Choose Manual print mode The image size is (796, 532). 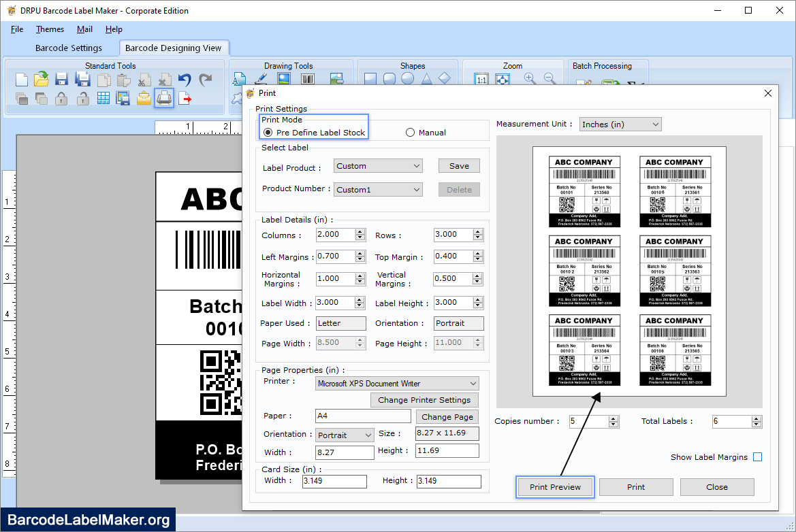pyautogui.click(x=409, y=132)
